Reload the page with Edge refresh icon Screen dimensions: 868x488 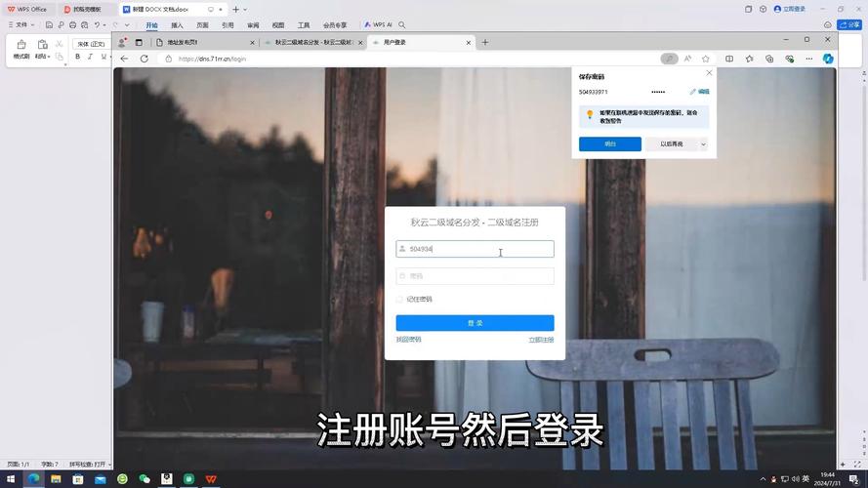pyautogui.click(x=144, y=59)
